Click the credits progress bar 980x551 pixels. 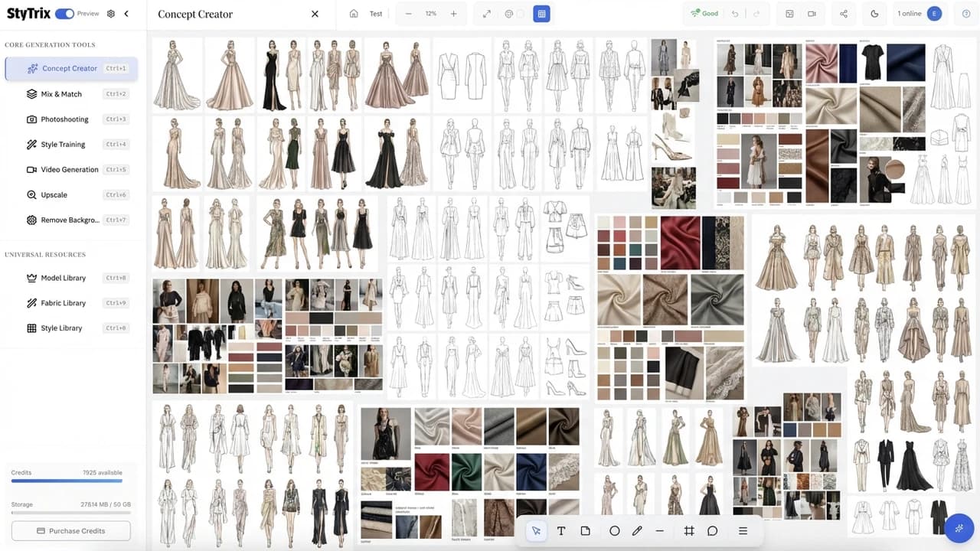[67, 481]
